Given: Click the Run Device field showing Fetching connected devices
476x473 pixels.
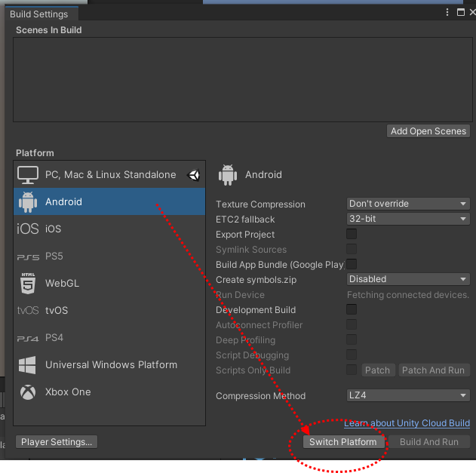Looking at the screenshot, I should pyautogui.click(x=408, y=294).
